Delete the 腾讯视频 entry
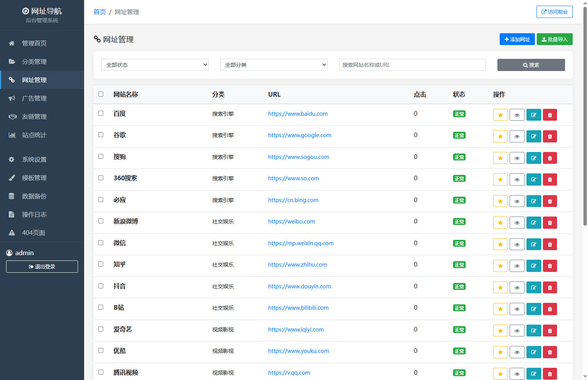 click(550, 374)
